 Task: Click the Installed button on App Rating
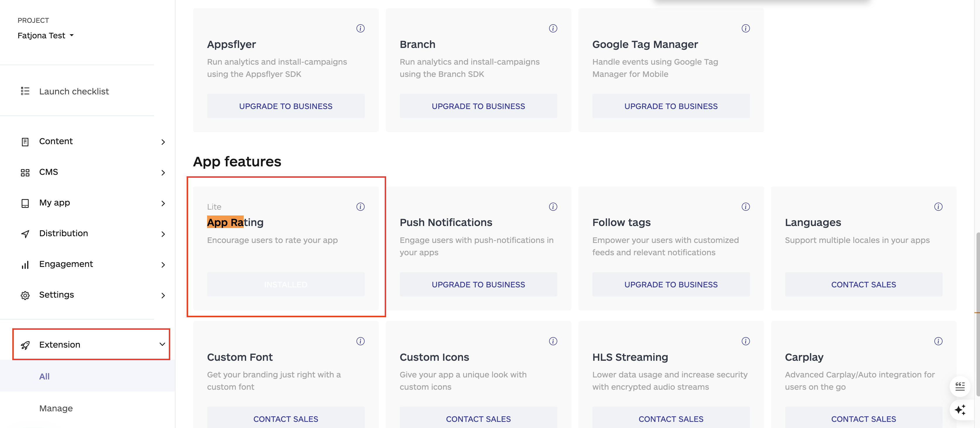286,284
